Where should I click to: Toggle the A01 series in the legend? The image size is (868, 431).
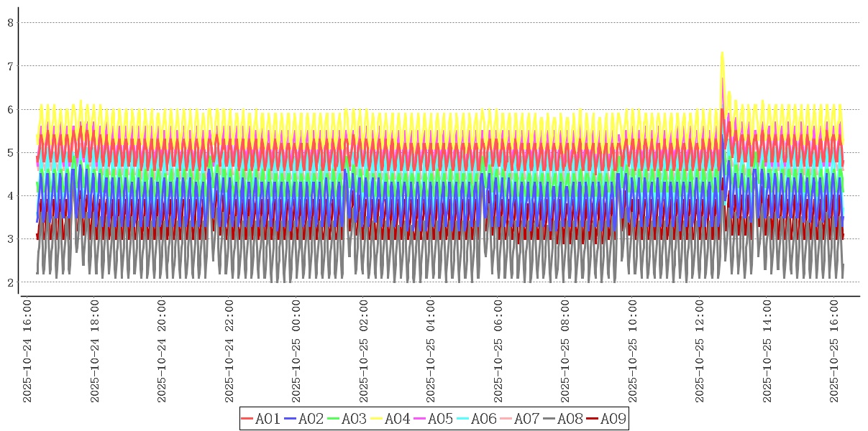click(261, 419)
